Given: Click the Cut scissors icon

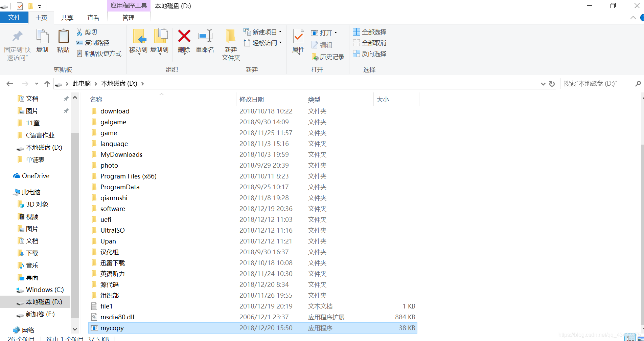Looking at the screenshot, I should (x=79, y=32).
